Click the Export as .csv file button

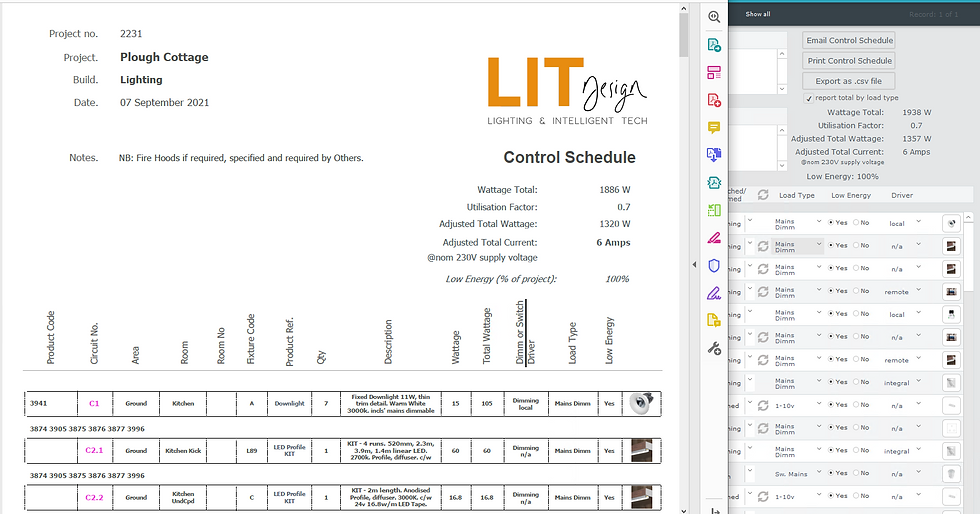pos(848,81)
